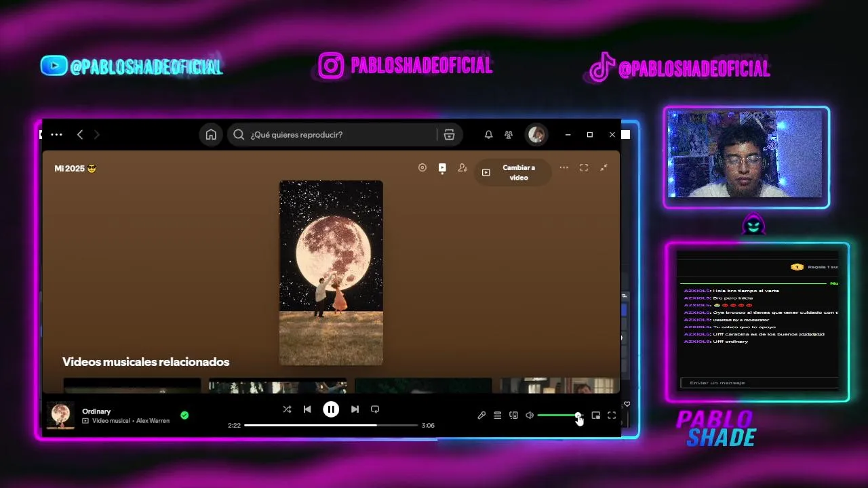868x488 pixels.
Task: Skip to the next track
Action: (x=355, y=409)
